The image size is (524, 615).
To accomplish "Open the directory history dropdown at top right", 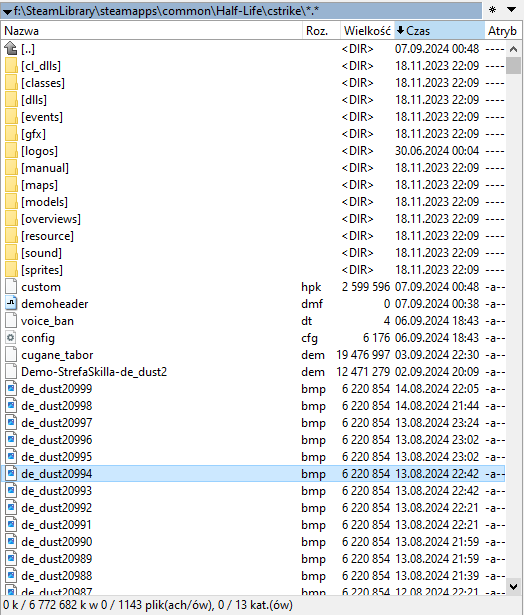I will pos(511,9).
